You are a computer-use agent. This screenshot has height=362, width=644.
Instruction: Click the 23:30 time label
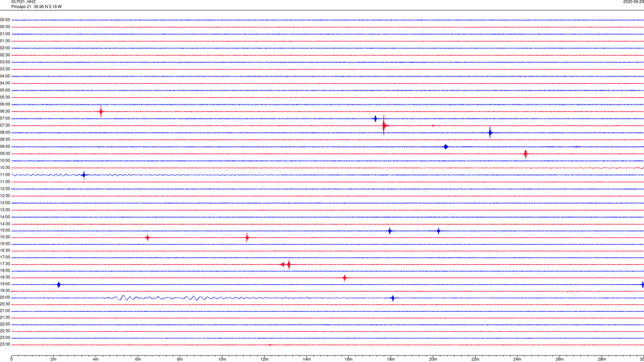[5, 345]
